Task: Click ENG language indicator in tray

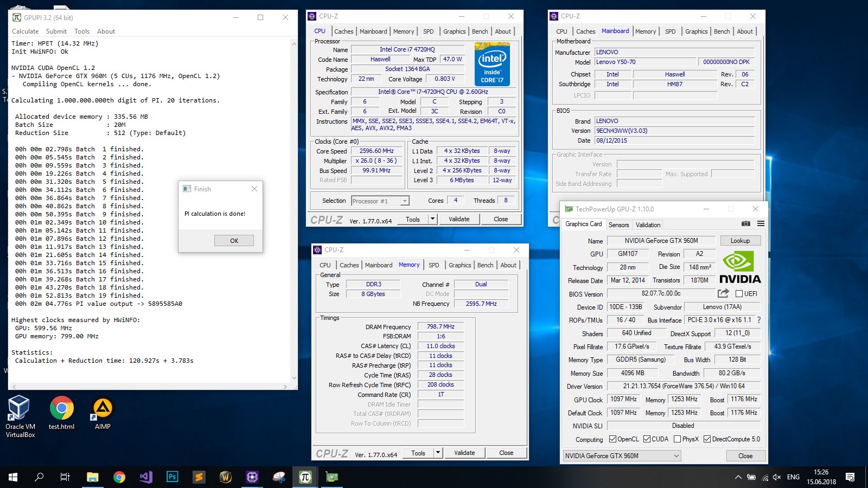Action: coord(793,477)
